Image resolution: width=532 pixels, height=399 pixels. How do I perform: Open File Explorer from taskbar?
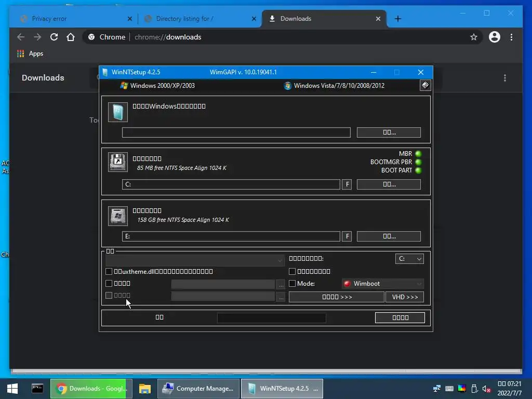pyautogui.click(x=145, y=389)
